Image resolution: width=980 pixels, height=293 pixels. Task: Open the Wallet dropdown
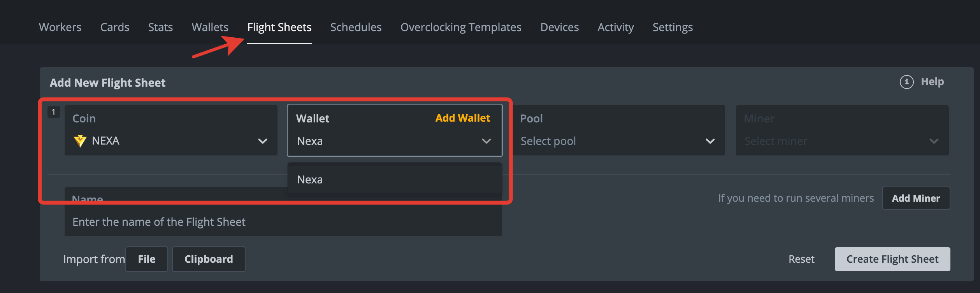click(486, 141)
